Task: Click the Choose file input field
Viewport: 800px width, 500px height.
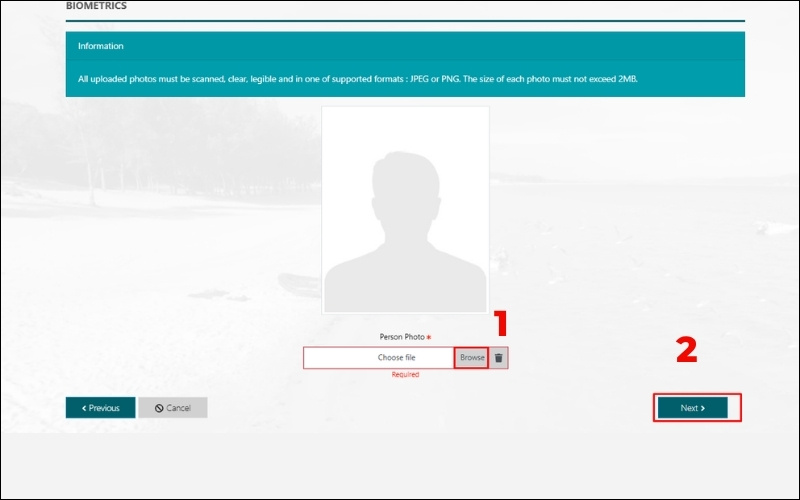Action: (380, 358)
